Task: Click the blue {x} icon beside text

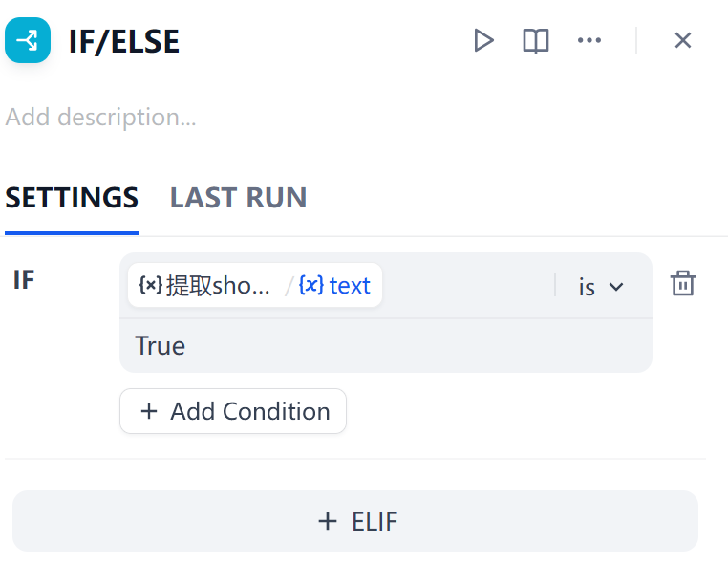Action: point(310,285)
